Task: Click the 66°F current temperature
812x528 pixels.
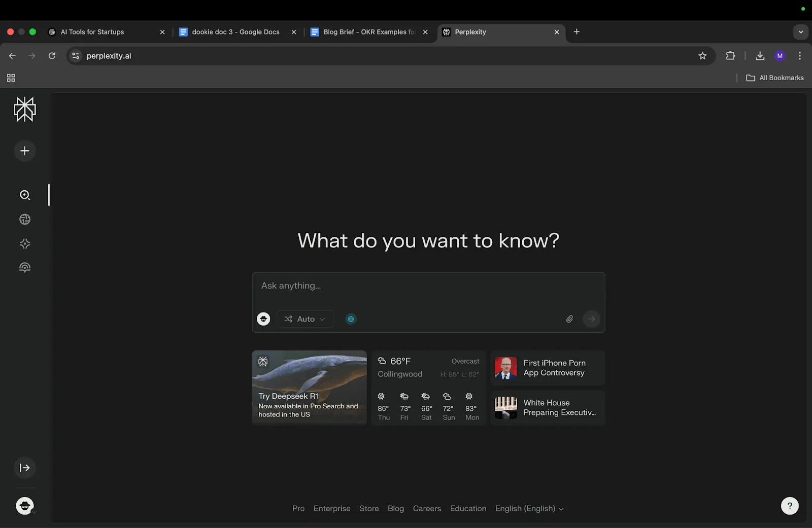Action: click(x=400, y=361)
